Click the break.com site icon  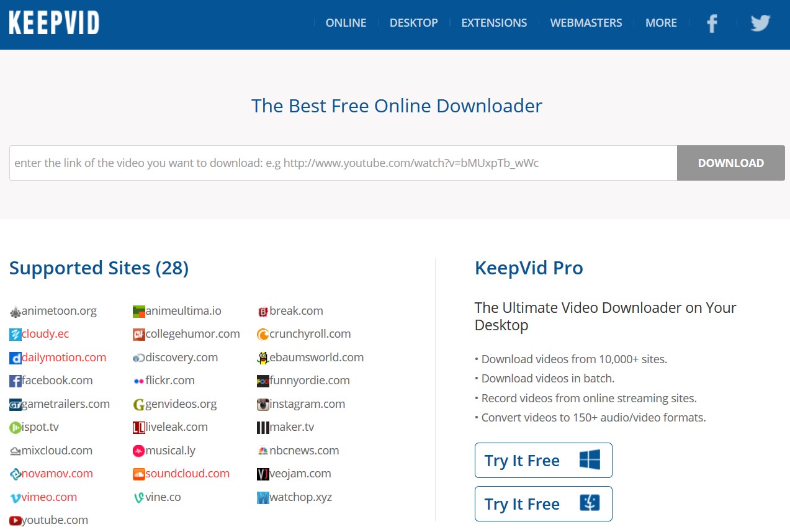point(263,312)
